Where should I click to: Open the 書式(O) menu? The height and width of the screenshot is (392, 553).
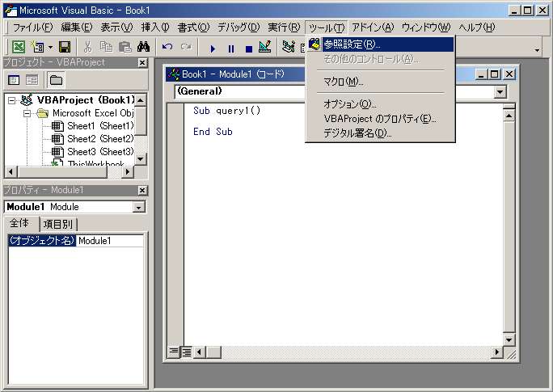pyautogui.click(x=193, y=27)
